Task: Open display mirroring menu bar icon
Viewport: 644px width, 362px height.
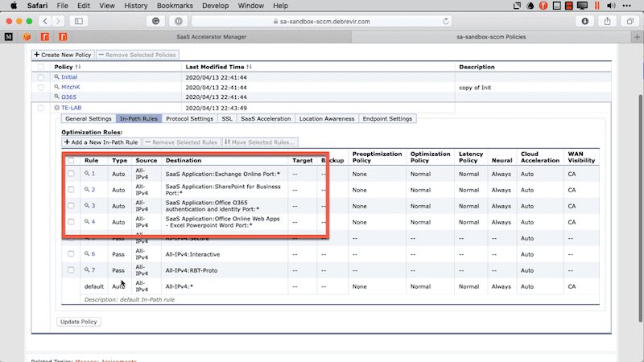Action: (582, 6)
